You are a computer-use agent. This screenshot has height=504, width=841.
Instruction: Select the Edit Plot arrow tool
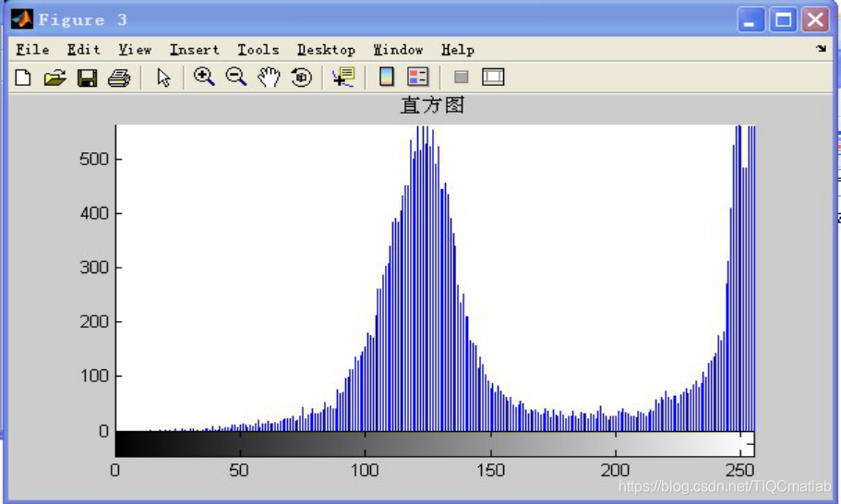[163, 78]
